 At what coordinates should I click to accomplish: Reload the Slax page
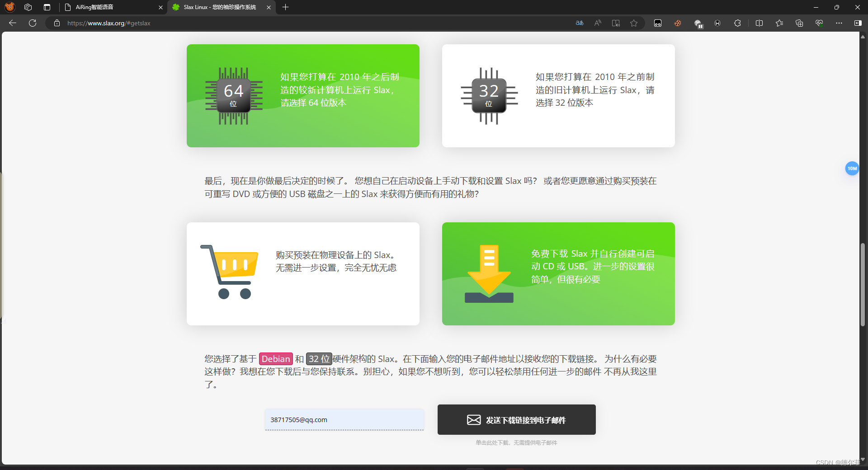33,23
